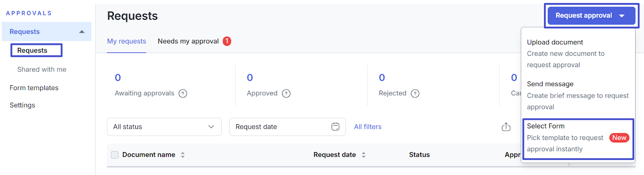
Task: Expand the Request approval button arrow
Action: pos(622,16)
